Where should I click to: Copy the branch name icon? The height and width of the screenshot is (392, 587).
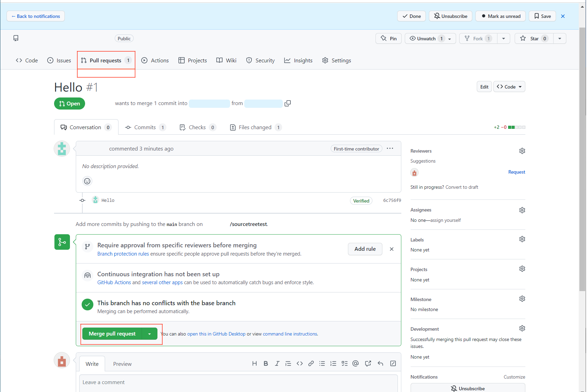(288, 103)
